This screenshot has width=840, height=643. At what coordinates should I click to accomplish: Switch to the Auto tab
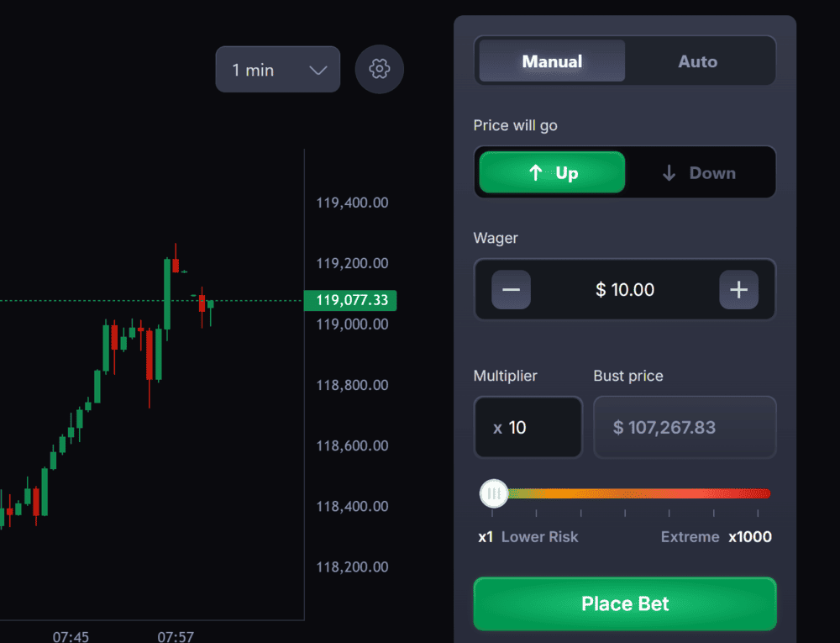pos(697,61)
